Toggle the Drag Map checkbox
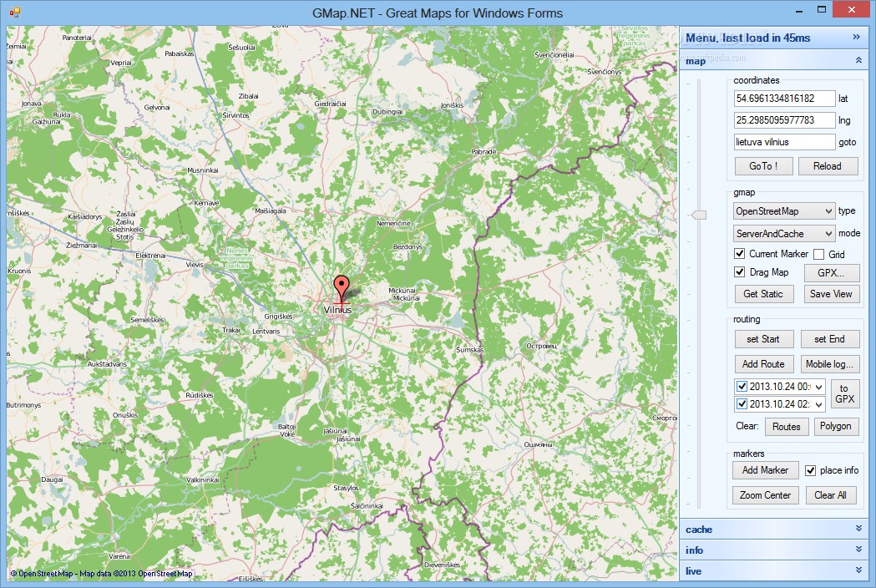Screen dimensions: 876x588 coord(740,272)
